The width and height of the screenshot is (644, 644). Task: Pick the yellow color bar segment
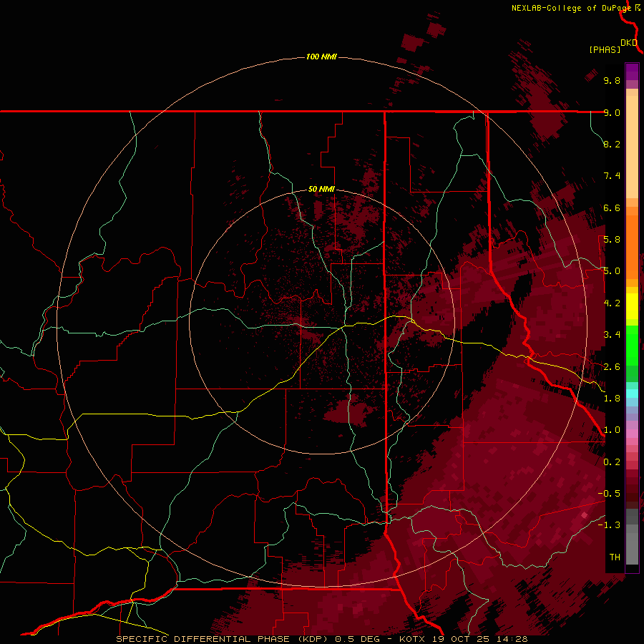point(632,306)
